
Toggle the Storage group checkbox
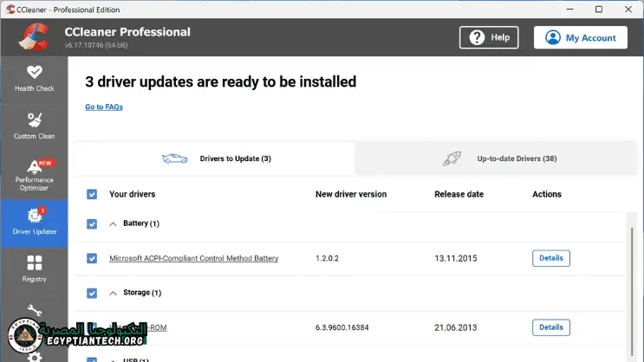click(x=92, y=293)
